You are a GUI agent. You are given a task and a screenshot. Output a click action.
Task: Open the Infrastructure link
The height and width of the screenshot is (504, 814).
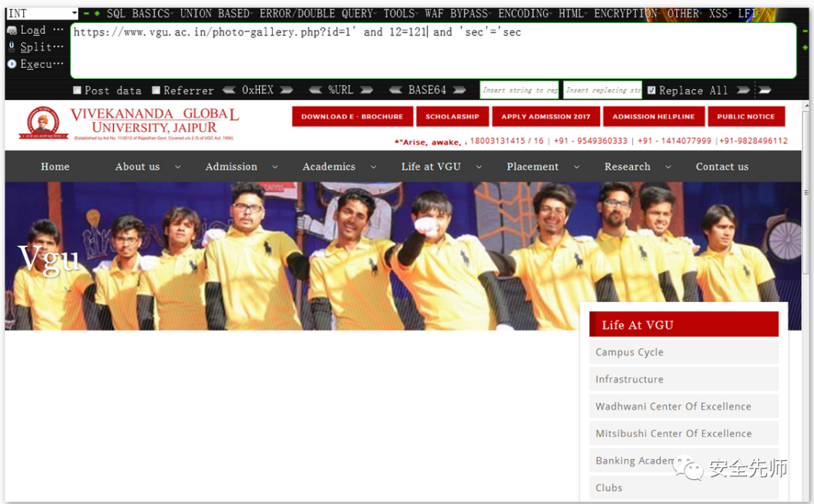click(x=684, y=379)
